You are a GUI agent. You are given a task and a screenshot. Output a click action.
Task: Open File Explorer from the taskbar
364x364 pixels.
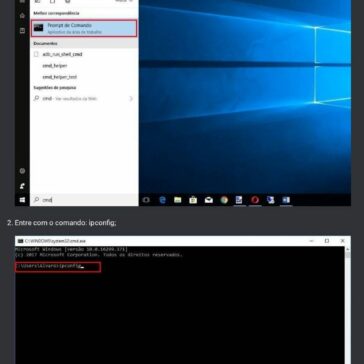(x=178, y=200)
